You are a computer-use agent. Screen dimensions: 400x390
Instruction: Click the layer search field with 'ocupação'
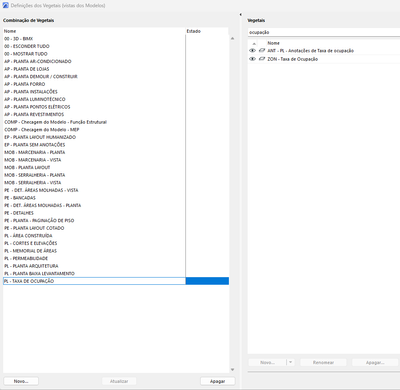(x=324, y=32)
